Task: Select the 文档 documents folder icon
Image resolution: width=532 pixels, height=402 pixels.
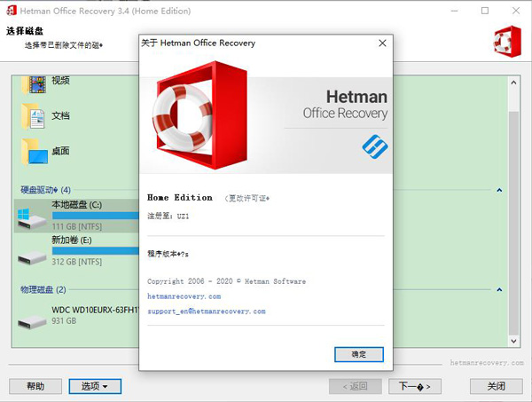Action: pyautogui.click(x=34, y=116)
